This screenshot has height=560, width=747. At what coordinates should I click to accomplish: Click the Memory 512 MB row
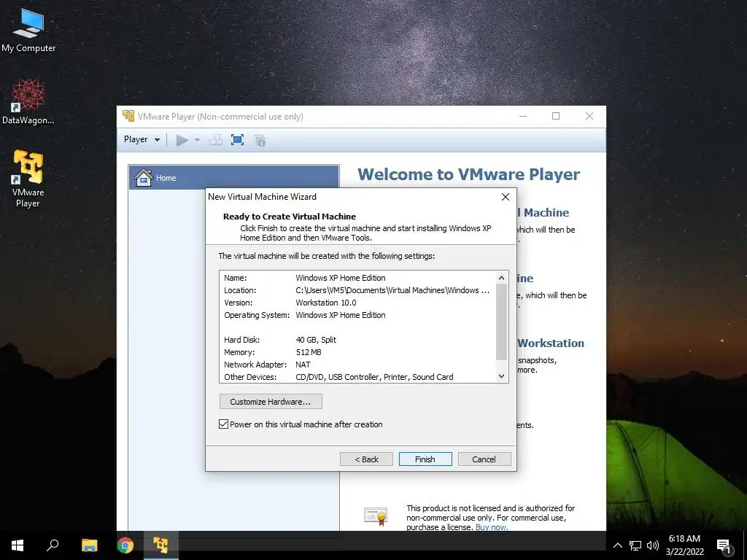click(357, 352)
